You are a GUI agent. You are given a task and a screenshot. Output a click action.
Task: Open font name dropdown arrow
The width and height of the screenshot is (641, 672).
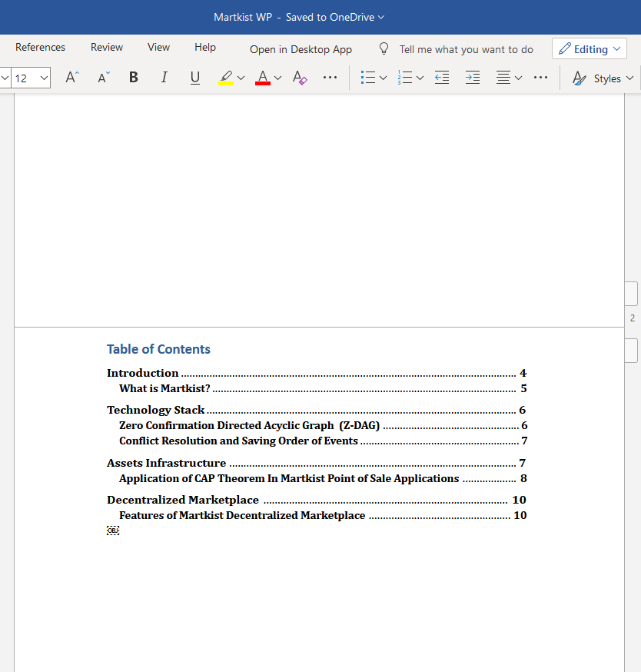pyautogui.click(x=5, y=78)
